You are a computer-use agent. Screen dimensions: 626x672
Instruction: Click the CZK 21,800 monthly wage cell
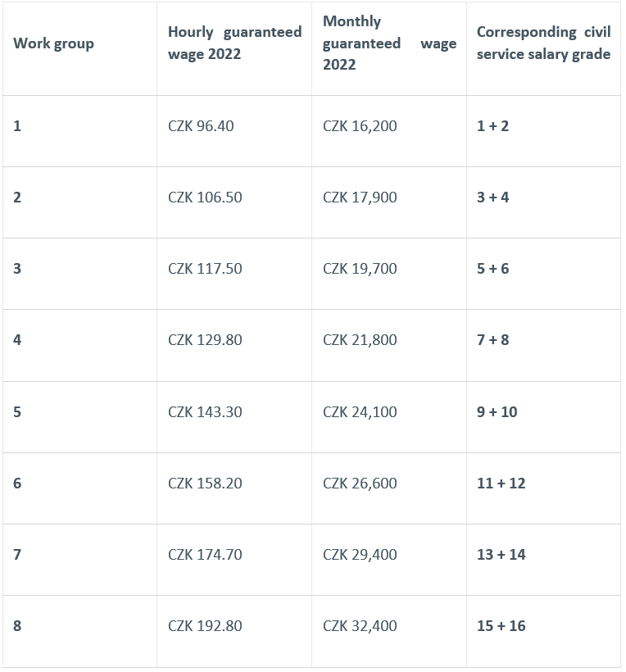tap(360, 340)
